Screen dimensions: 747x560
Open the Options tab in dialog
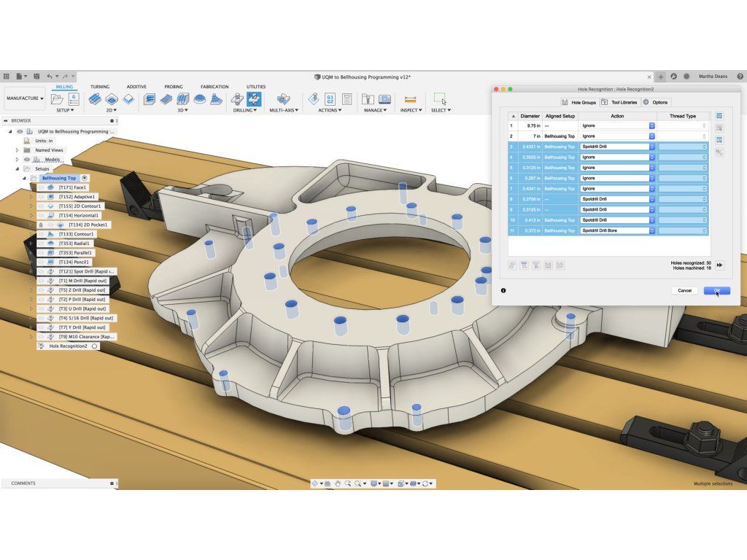coord(656,102)
